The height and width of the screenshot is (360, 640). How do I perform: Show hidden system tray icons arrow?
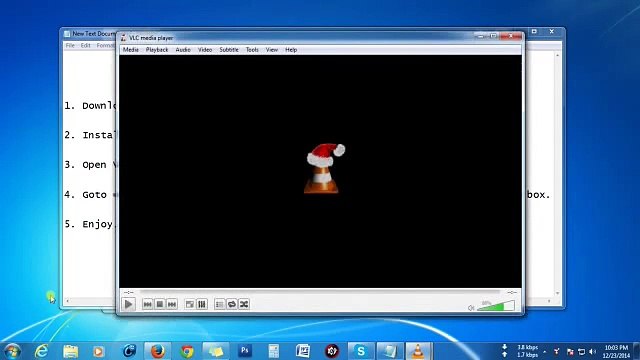[x=545, y=351]
